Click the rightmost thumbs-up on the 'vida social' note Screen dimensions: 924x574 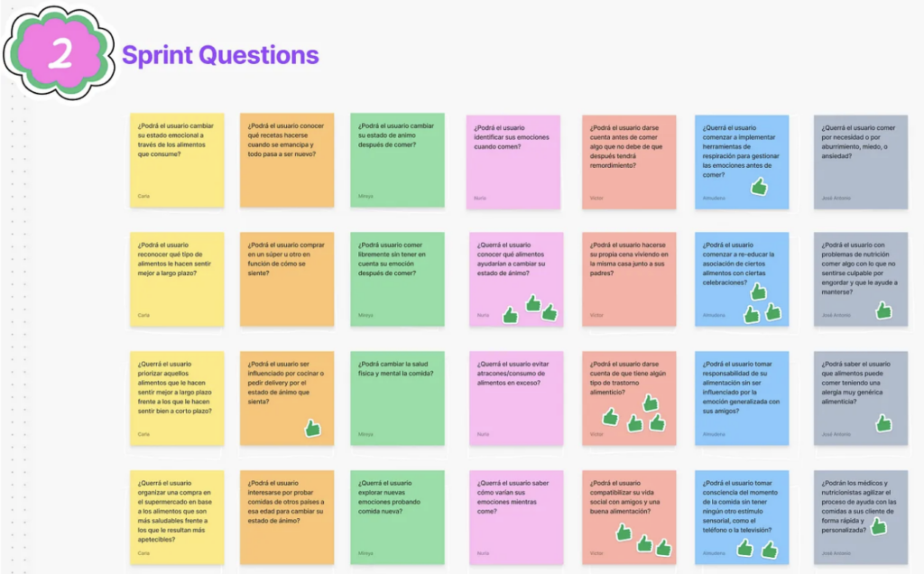pyautogui.click(x=663, y=548)
